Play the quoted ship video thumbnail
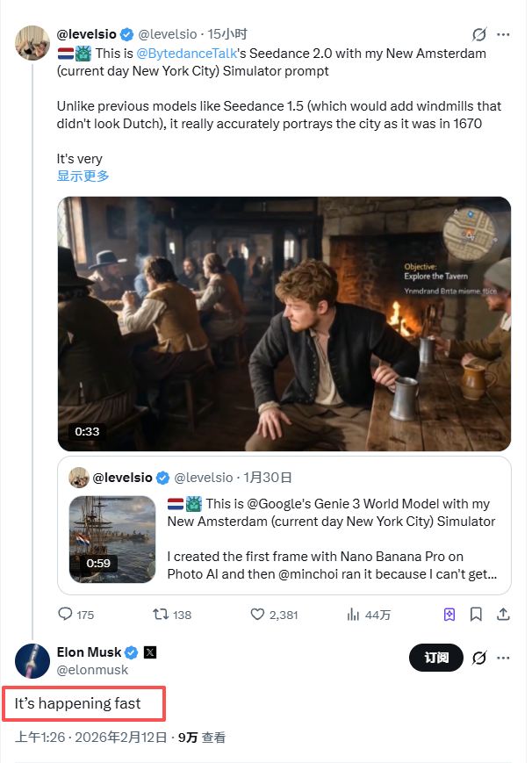Viewport: 532px width, 763px height. click(100, 538)
